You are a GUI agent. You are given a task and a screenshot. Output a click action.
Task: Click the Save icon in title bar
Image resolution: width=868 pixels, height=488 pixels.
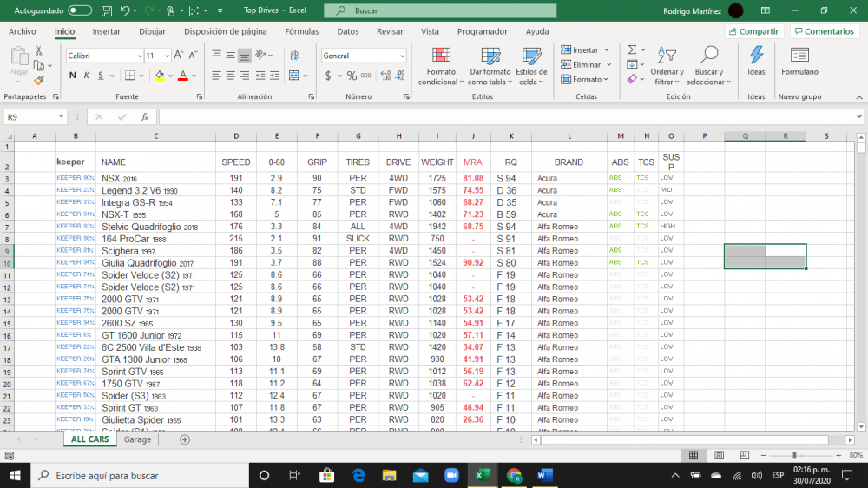point(107,10)
